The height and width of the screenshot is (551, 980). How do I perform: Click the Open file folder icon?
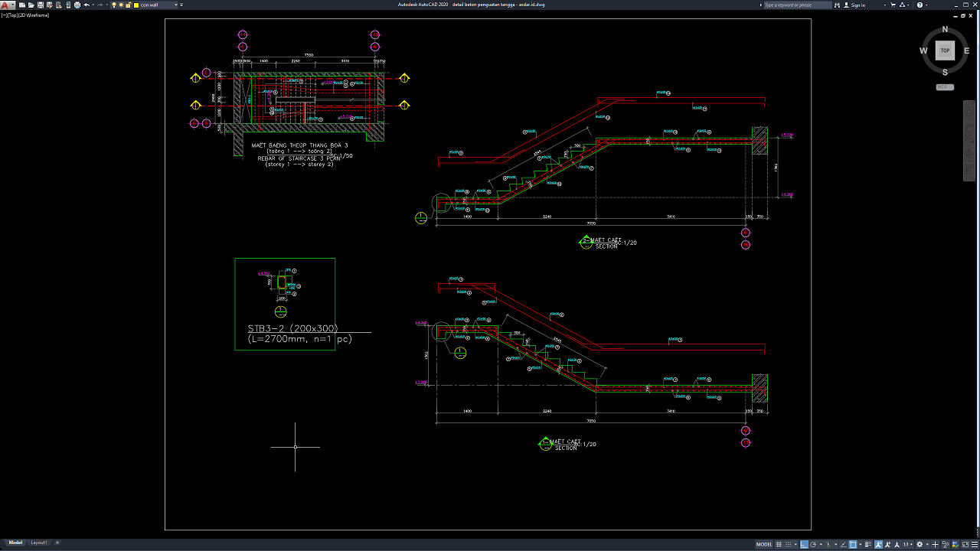coord(31,5)
